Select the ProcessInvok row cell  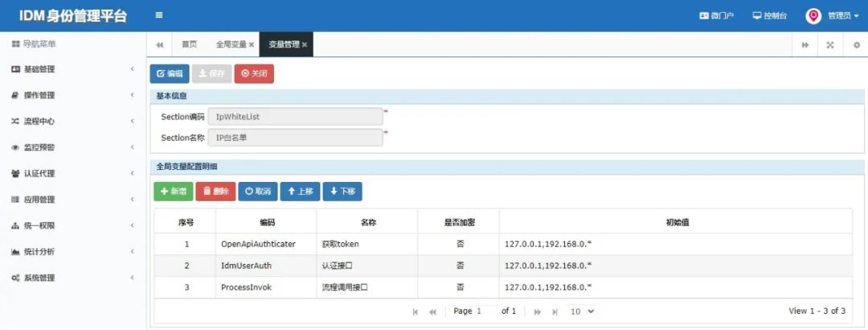266,287
